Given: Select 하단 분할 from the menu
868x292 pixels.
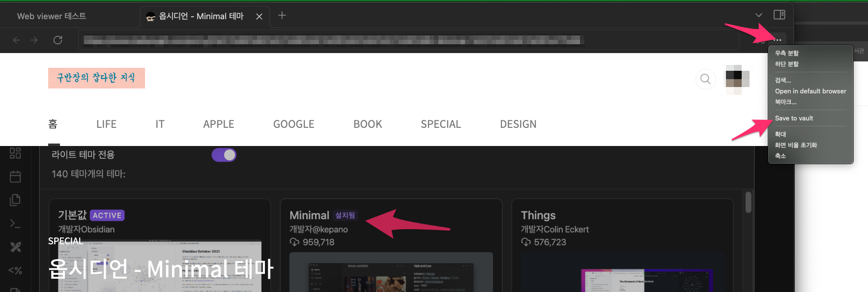Looking at the screenshot, I should [787, 64].
